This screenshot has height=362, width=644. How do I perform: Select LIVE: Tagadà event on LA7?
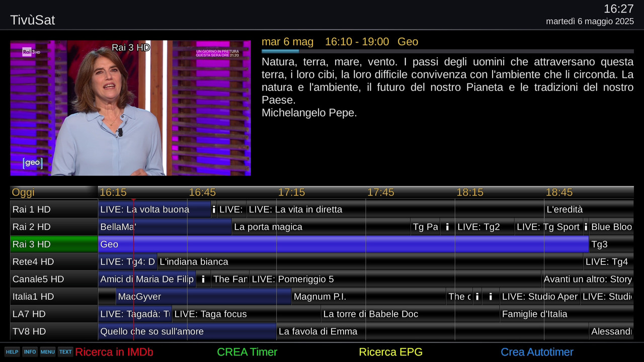[x=135, y=314]
